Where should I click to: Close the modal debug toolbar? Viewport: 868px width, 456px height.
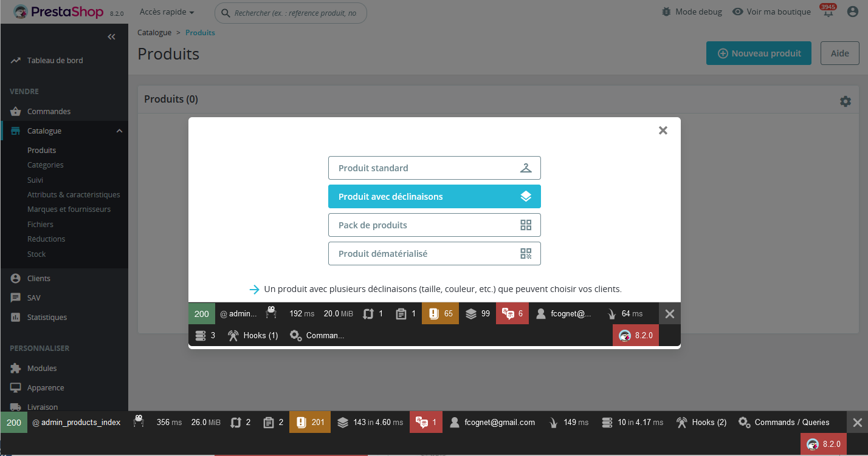click(x=670, y=313)
